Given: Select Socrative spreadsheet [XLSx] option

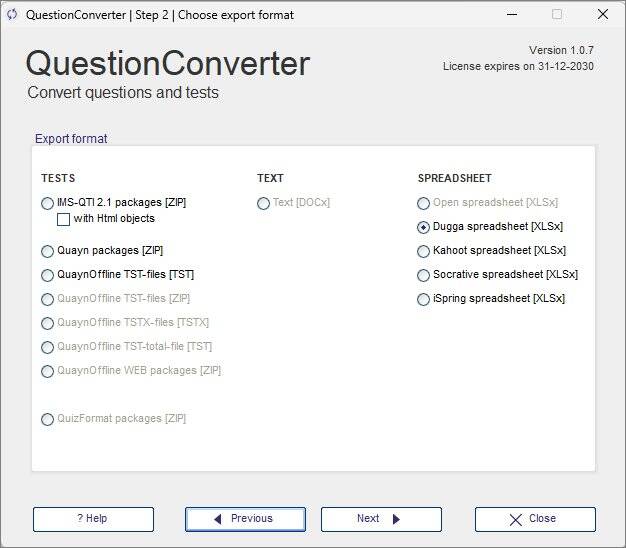Looking at the screenshot, I should [424, 275].
